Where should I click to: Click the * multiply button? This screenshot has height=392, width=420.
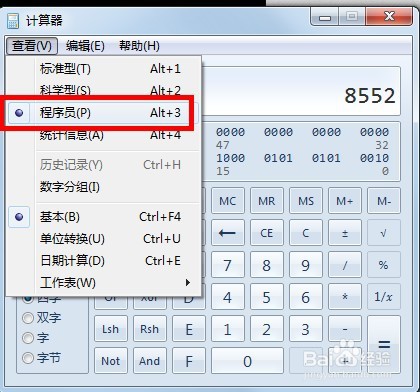[345, 297]
